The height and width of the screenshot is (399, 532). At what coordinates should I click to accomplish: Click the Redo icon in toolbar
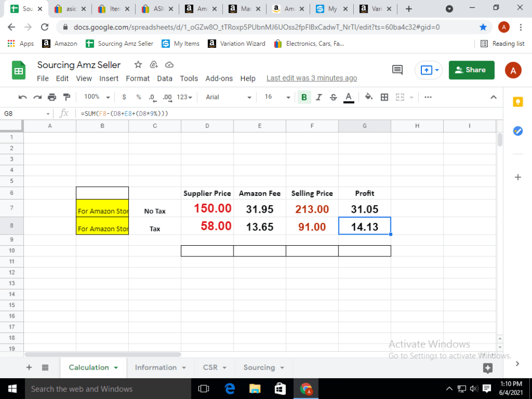(37, 97)
